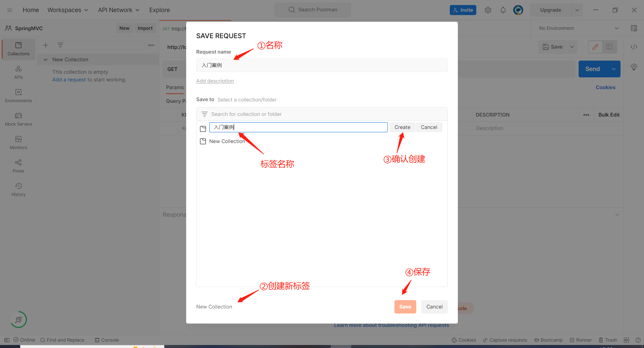Click Cancel at the dialog bottom

point(434,307)
